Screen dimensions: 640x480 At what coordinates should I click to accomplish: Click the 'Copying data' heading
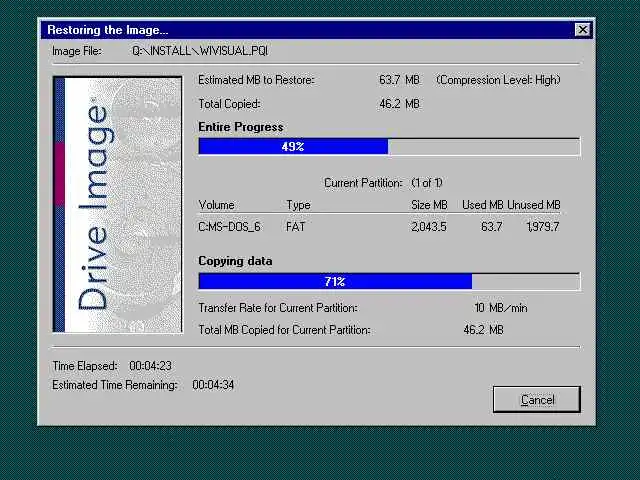[x=235, y=261]
